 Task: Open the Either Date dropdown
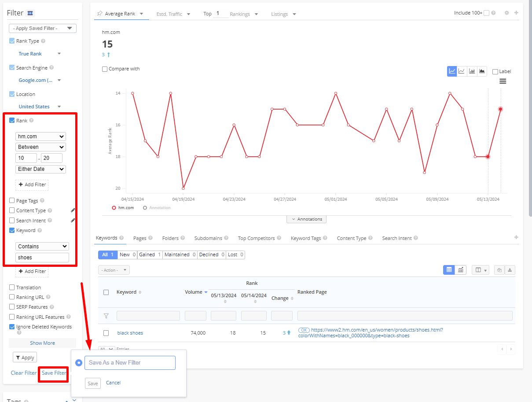(40, 169)
